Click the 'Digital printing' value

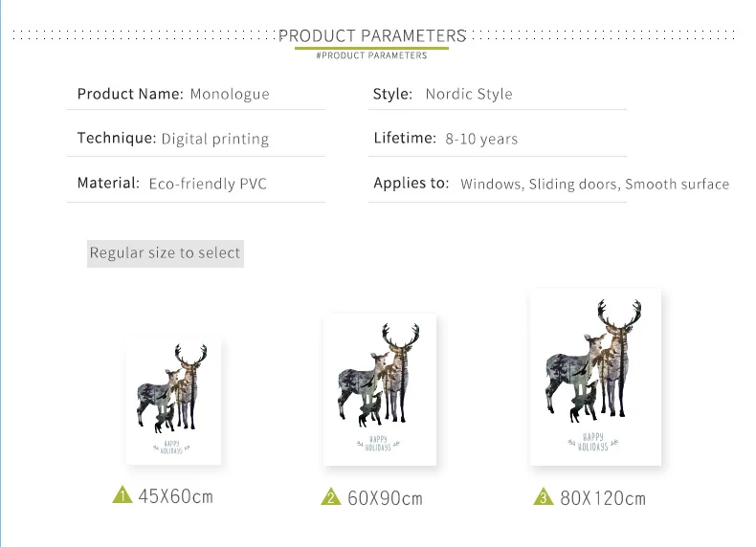tap(215, 140)
